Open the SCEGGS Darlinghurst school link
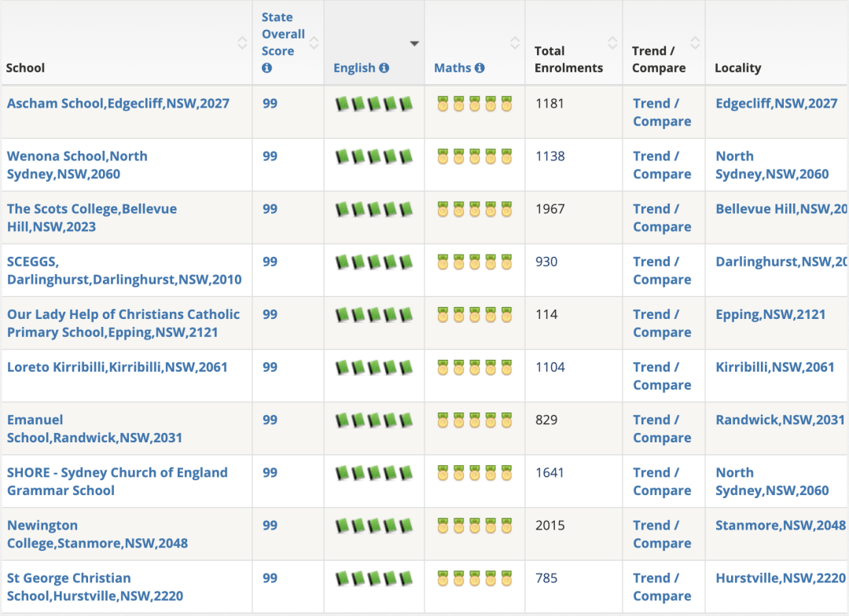This screenshot has width=849, height=616. (124, 270)
